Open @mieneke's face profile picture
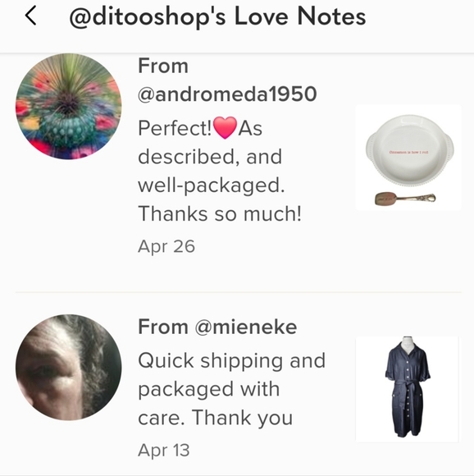 tap(69, 368)
